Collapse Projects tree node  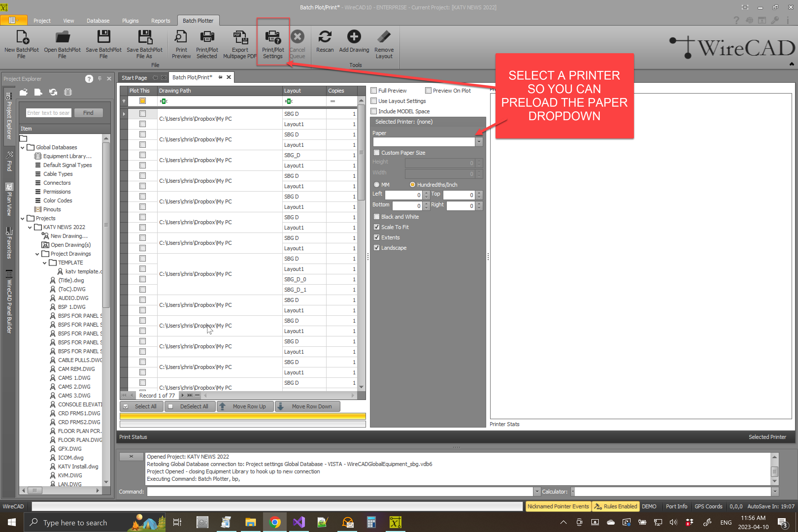[x=22, y=218]
